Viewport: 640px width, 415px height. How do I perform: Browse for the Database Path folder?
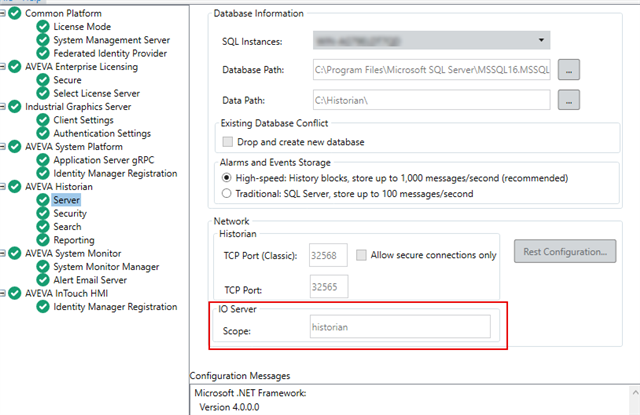click(569, 70)
